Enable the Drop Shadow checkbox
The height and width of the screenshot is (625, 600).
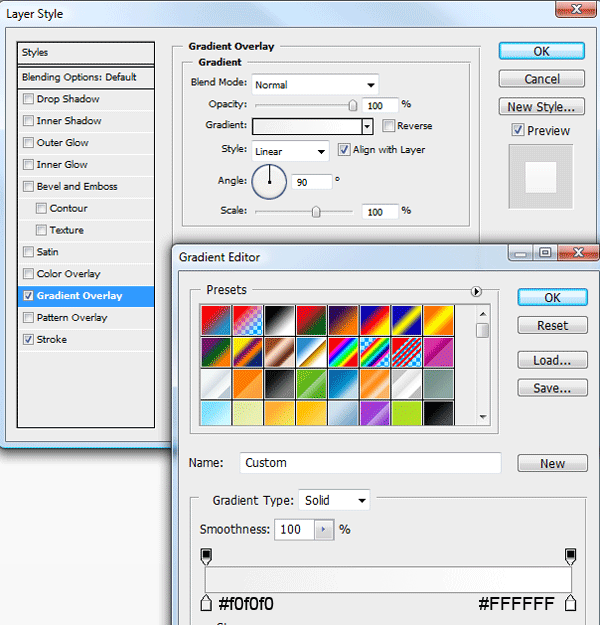[28, 98]
